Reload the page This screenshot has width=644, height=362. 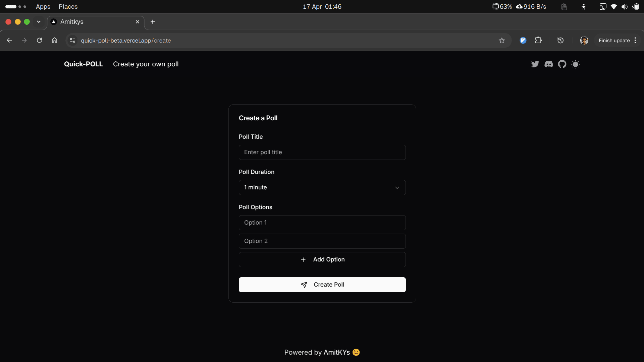[39, 41]
